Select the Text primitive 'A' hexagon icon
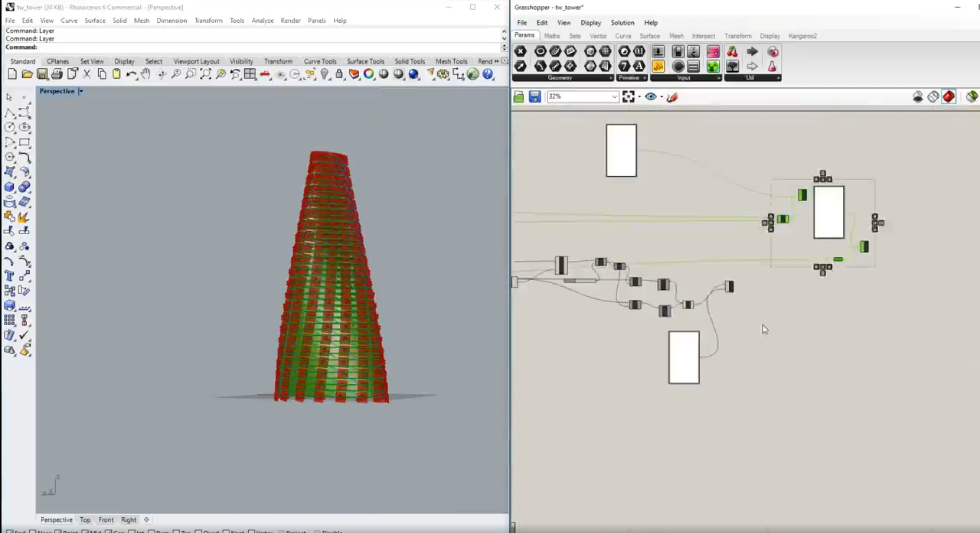Viewport: 980px width, 533px height. [639, 67]
